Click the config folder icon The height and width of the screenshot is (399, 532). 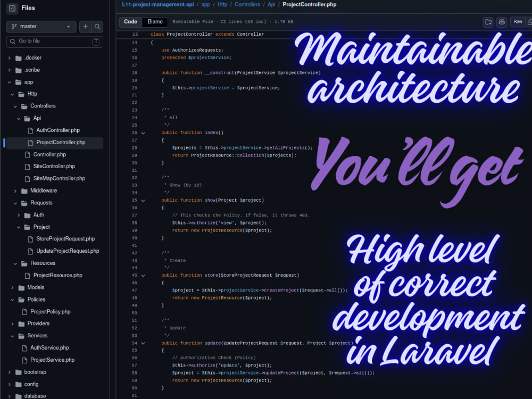[x=19, y=385]
